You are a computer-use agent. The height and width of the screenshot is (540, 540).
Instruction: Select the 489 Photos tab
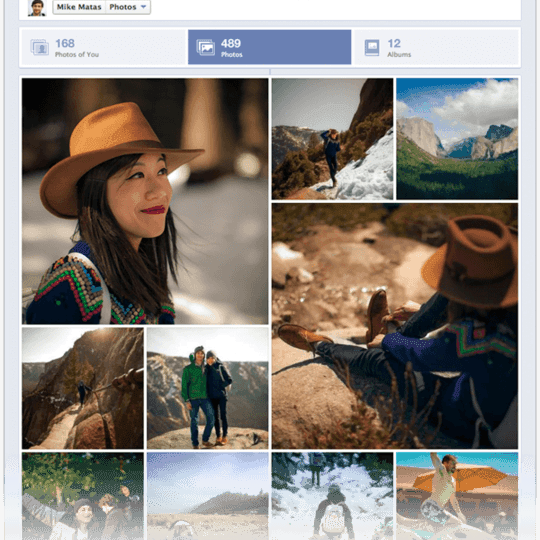click(270, 47)
